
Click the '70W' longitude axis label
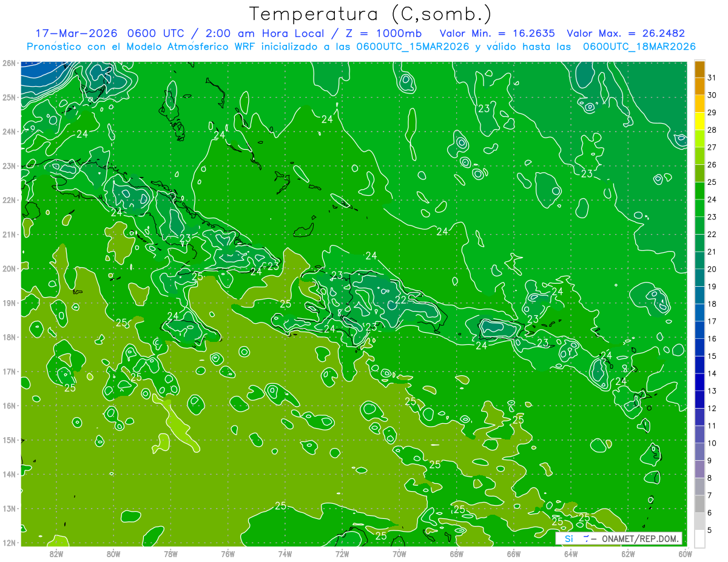[x=399, y=554]
